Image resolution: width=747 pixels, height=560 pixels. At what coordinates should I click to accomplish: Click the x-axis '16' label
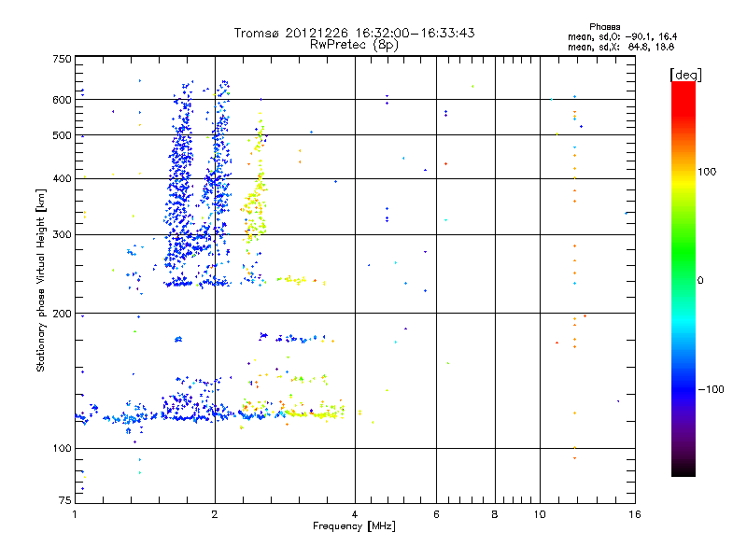click(635, 514)
